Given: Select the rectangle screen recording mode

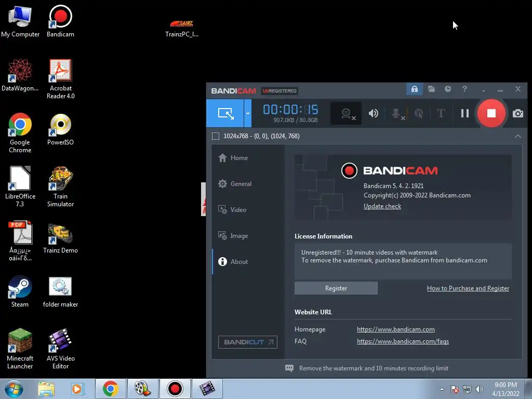Looking at the screenshot, I should [x=225, y=113].
